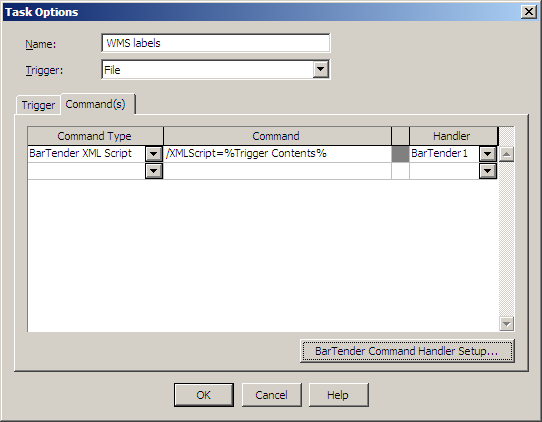Close the Task Options dialog
Viewport: 542px width, 422px height.
pyautogui.click(x=529, y=12)
